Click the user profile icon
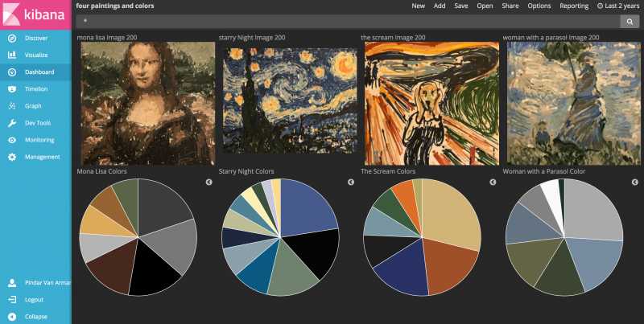Image resolution: width=644 pixels, height=324 pixels. pyautogui.click(x=12, y=282)
